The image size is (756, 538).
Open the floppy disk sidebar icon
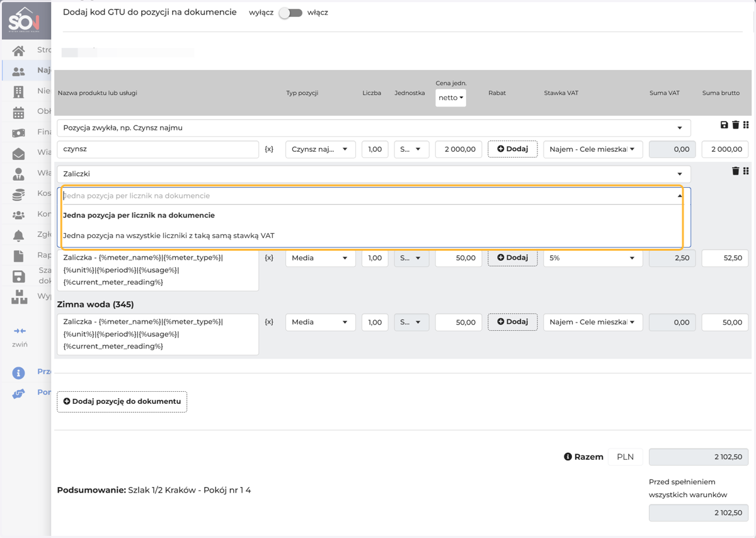(x=18, y=277)
